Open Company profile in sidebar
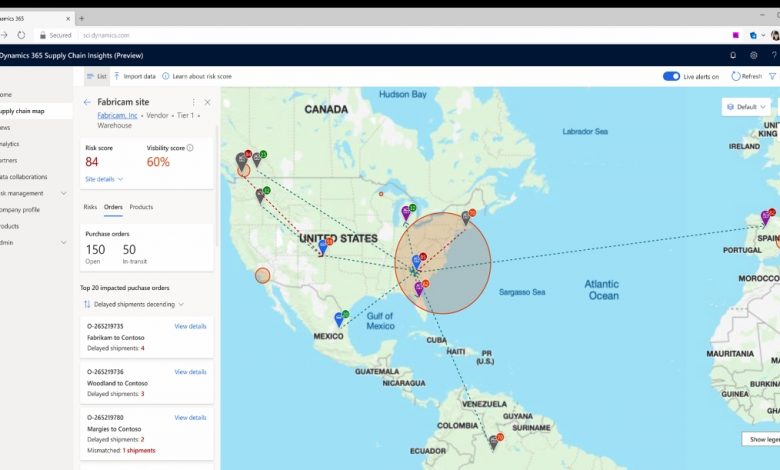This screenshot has height=470, width=780. coord(20,209)
